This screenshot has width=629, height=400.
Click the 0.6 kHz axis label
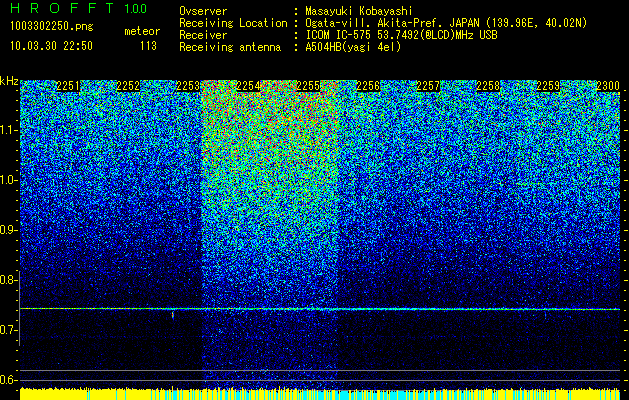click(8, 380)
